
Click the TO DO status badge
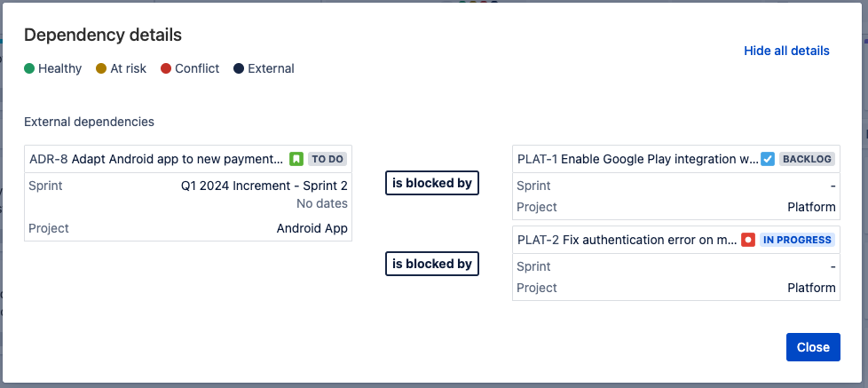327,159
